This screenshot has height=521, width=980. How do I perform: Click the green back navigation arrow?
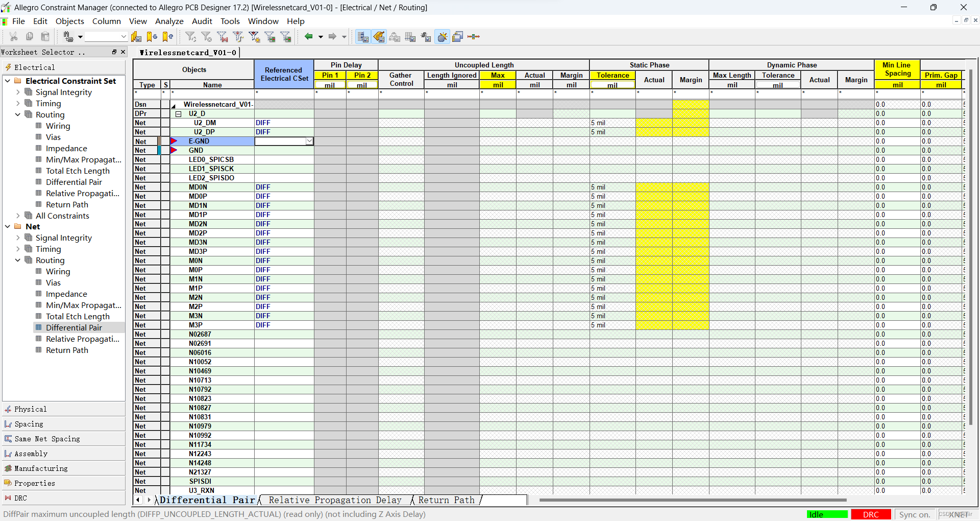click(x=308, y=36)
